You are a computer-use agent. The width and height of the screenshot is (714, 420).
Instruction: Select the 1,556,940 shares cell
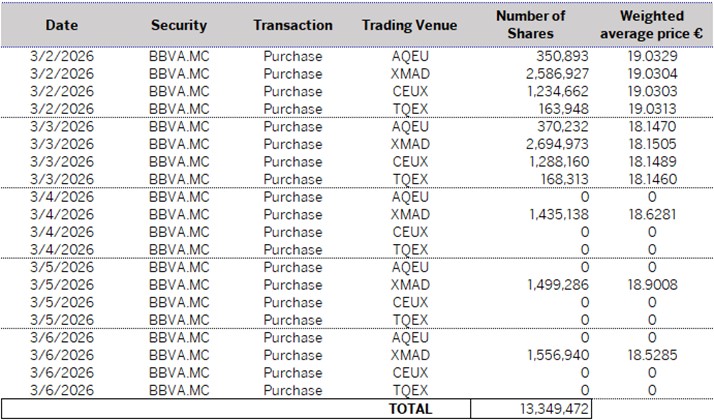pos(556,355)
